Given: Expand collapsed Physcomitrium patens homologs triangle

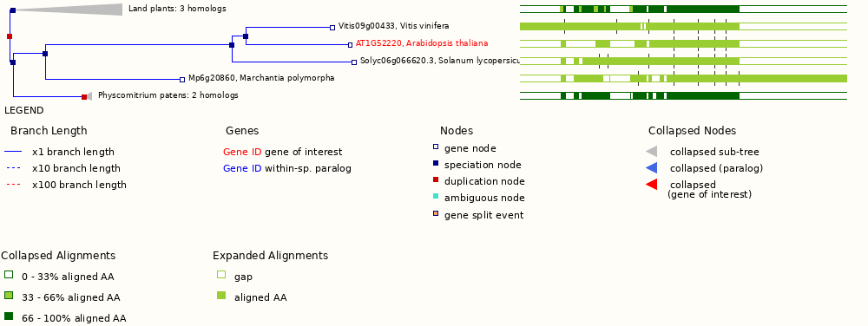Looking at the screenshot, I should (x=89, y=97).
